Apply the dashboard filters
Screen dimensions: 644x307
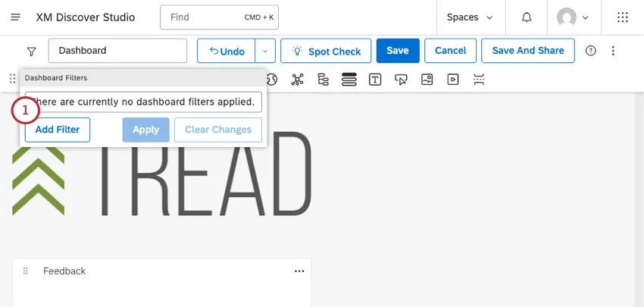[x=145, y=130]
